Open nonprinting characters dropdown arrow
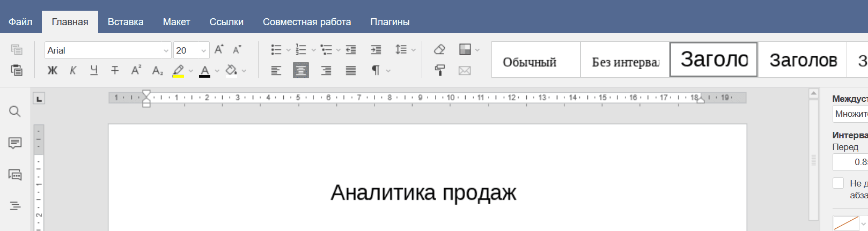 pos(388,71)
